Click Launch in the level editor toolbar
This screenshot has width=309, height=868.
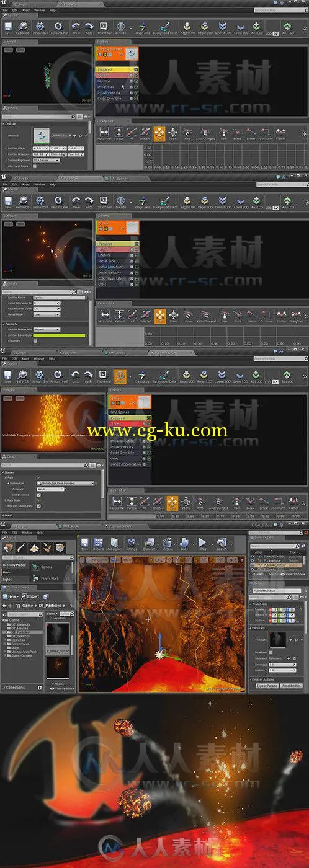point(222,542)
